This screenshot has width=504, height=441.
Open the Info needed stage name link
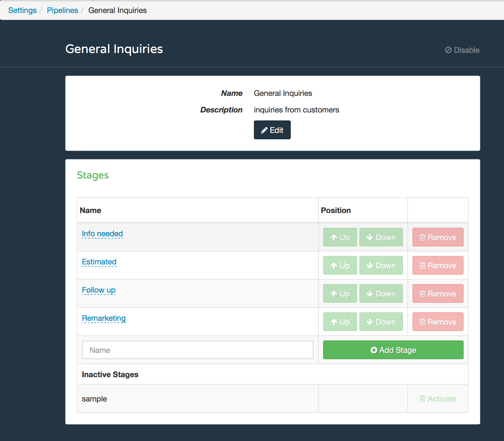click(x=102, y=233)
